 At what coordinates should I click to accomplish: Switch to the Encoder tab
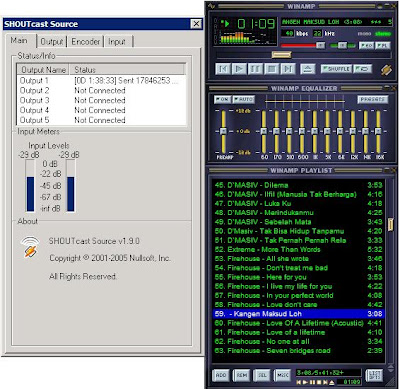click(x=86, y=42)
